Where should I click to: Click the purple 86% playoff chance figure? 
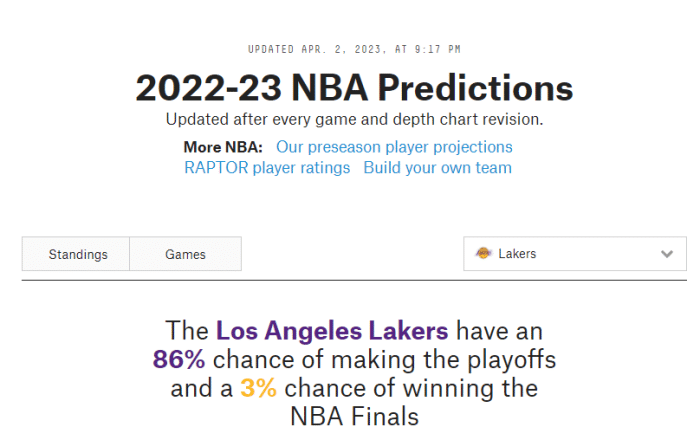click(x=179, y=359)
